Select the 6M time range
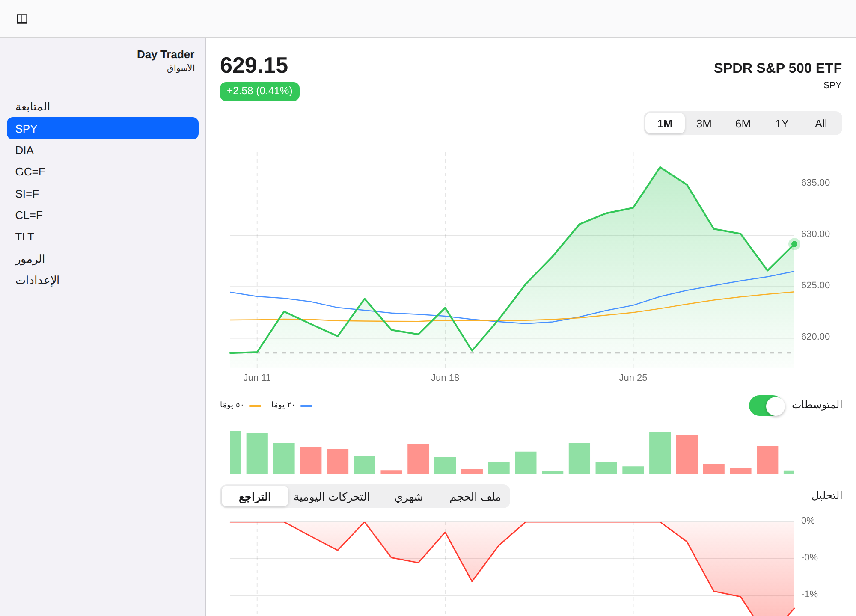 (743, 124)
